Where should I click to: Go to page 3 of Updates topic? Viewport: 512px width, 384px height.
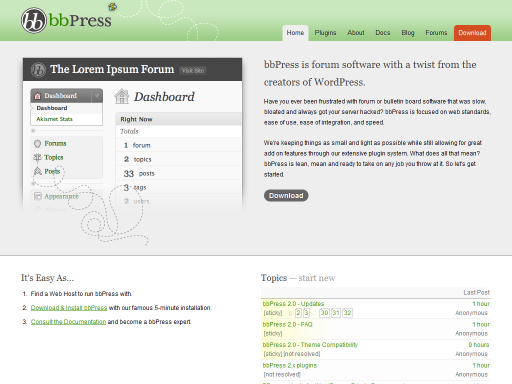306,313
